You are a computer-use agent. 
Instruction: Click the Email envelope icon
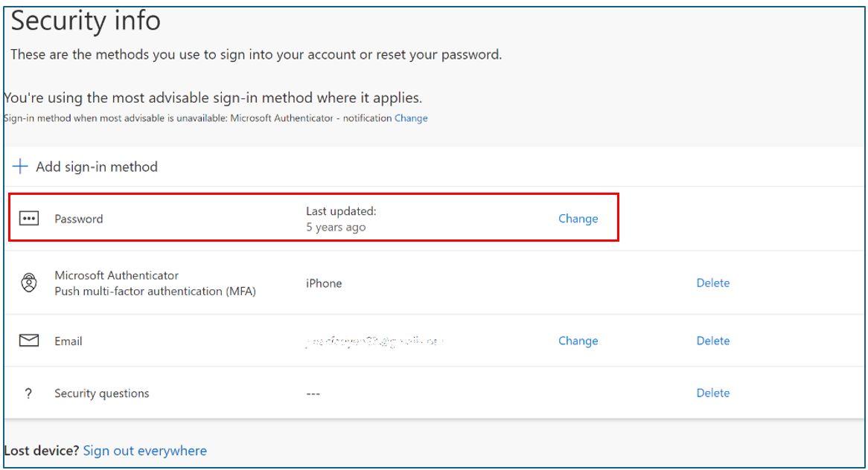point(28,340)
